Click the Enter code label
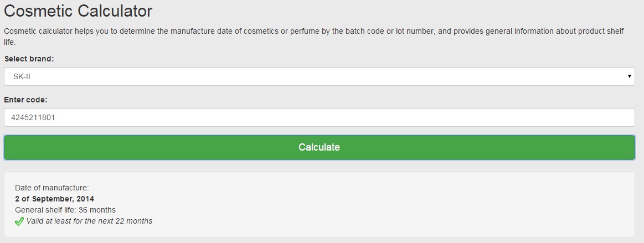 25,100
